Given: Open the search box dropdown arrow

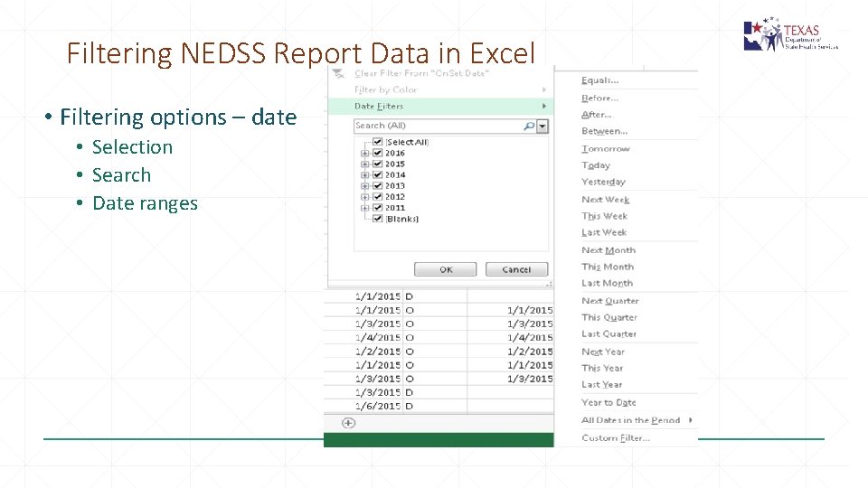Looking at the screenshot, I should click(x=542, y=127).
